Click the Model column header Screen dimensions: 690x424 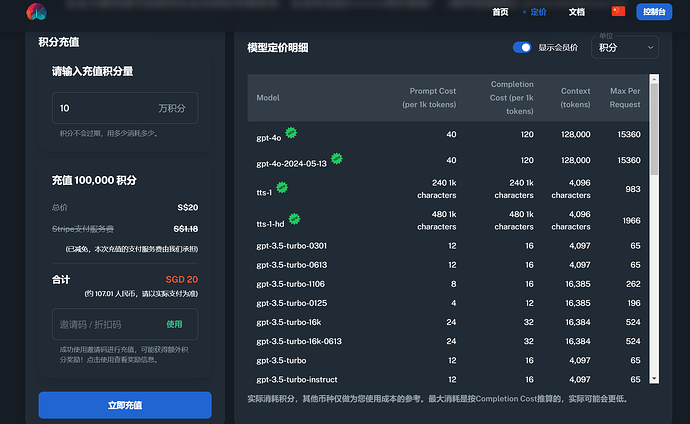point(268,98)
